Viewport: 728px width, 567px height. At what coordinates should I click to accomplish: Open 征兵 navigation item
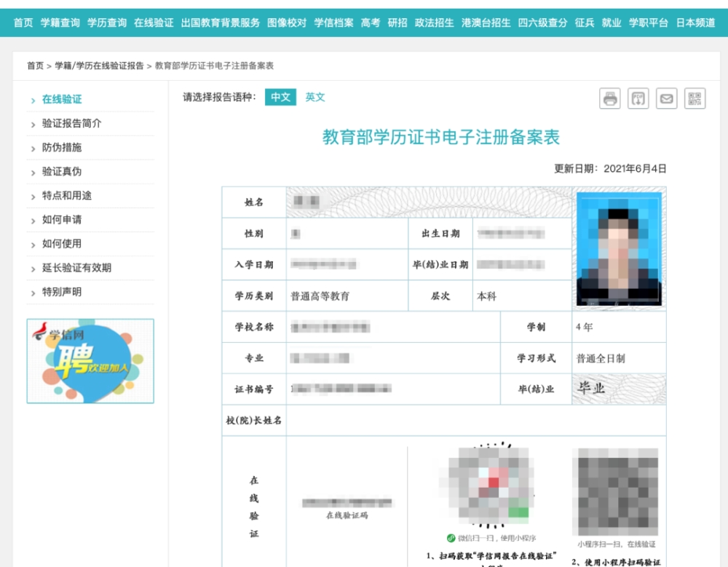click(x=584, y=23)
